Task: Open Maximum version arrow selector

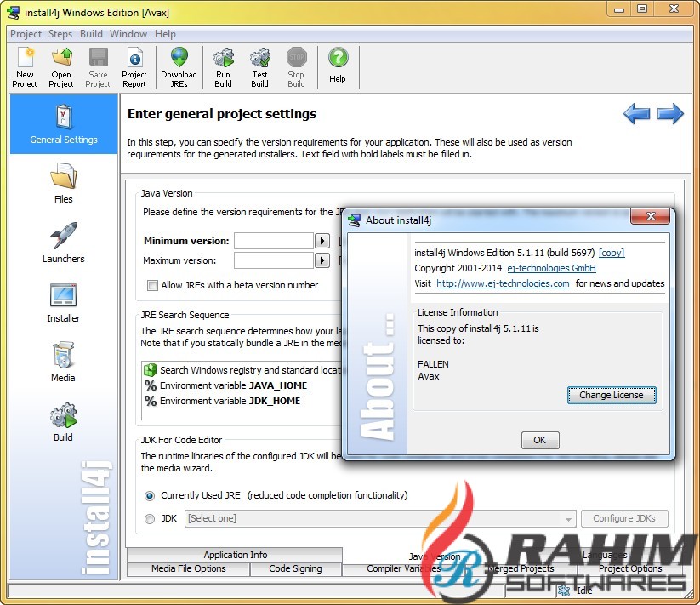Action: (x=322, y=260)
